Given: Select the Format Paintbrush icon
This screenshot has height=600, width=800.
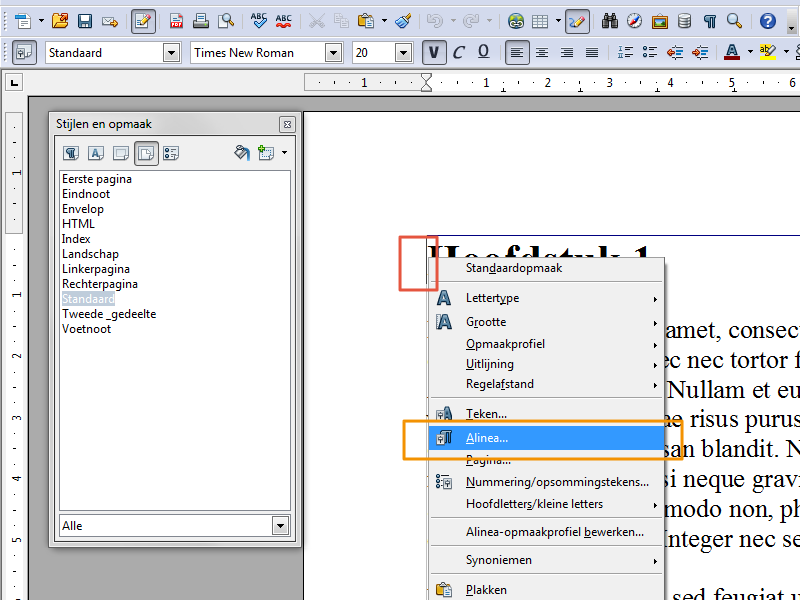Looking at the screenshot, I should click(404, 21).
